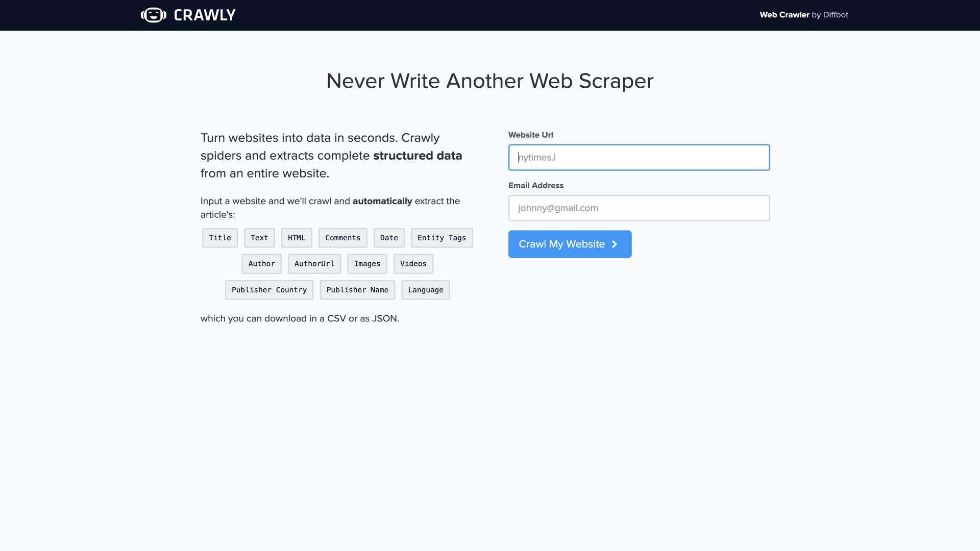This screenshot has height=551, width=980.
Task: Click the Publisher Name chip
Action: [x=357, y=290]
